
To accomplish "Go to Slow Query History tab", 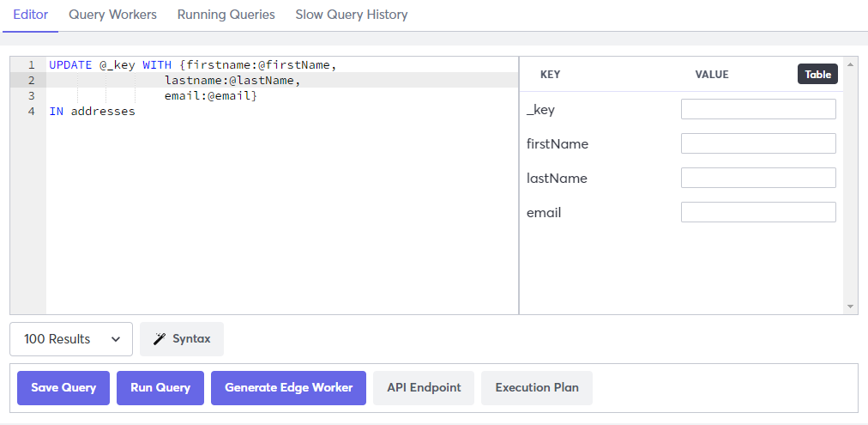I will pos(351,15).
